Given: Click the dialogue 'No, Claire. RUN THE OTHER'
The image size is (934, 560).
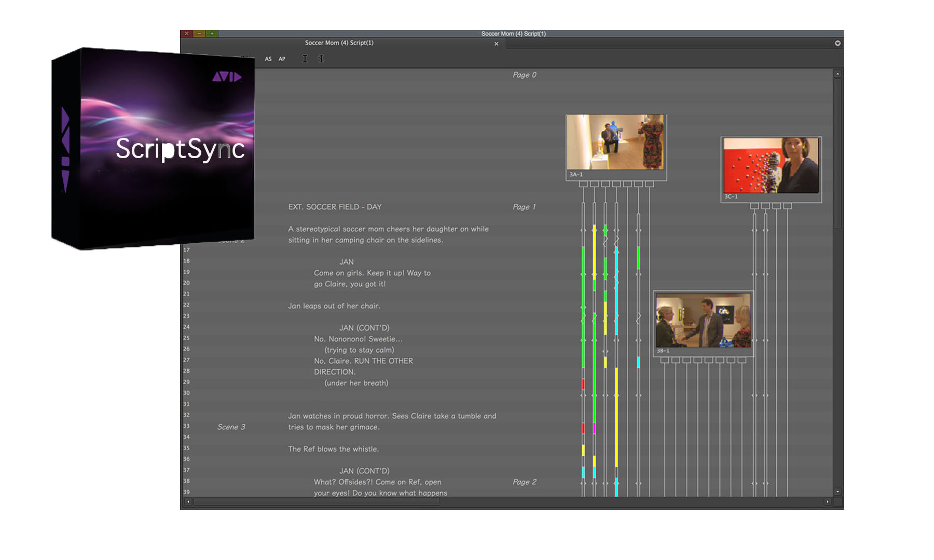Looking at the screenshot, I should click(363, 361).
